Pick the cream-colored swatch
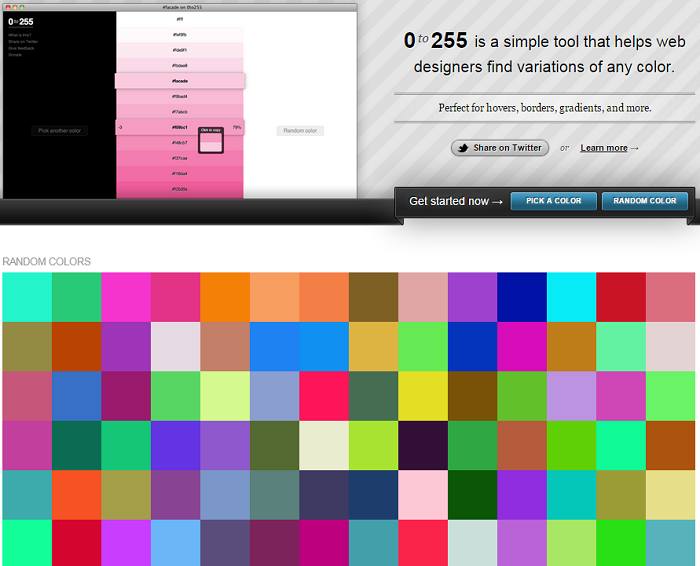 [x=323, y=445]
